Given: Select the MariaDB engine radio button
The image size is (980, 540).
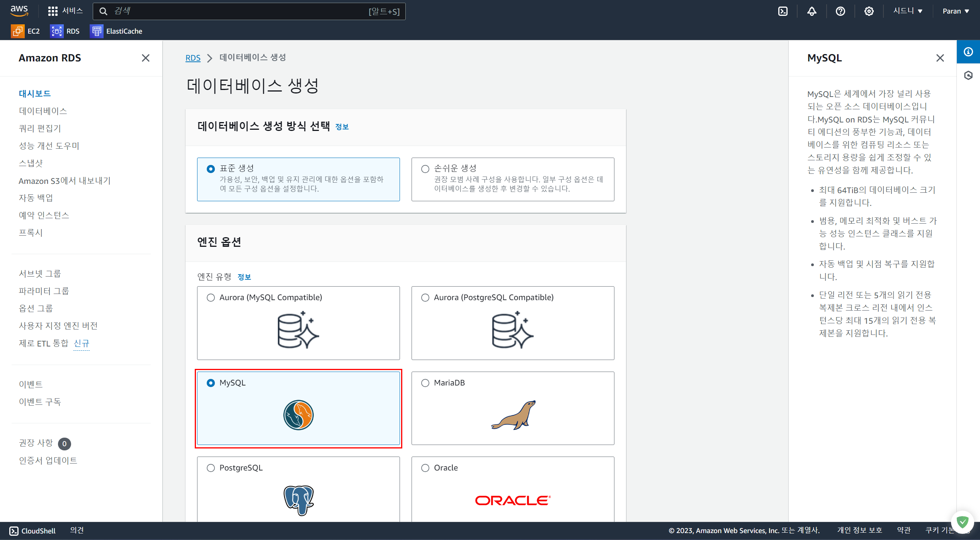Looking at the screenshot, I should click(x=425, y=383).
